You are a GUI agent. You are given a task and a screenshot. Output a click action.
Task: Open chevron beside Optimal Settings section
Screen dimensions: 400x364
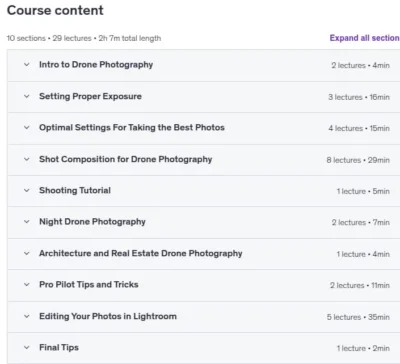(x=27, y=128)
